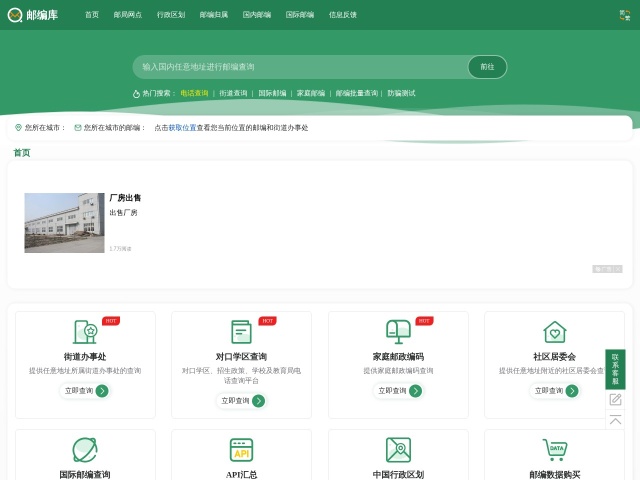640x480 pixels.
Task: Click the 对口学区查询 card title
Action: [241, 357]
